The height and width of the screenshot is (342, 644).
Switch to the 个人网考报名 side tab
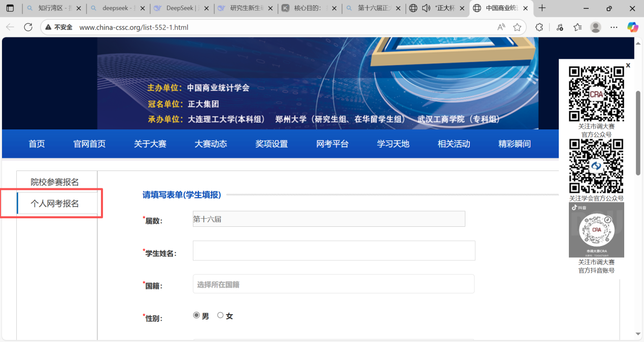tap(55, 203)
